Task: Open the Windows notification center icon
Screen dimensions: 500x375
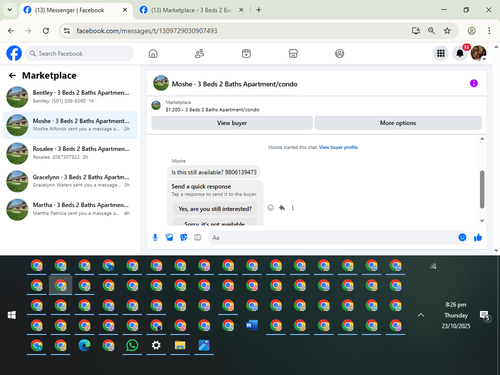Action: click(485, 315)
